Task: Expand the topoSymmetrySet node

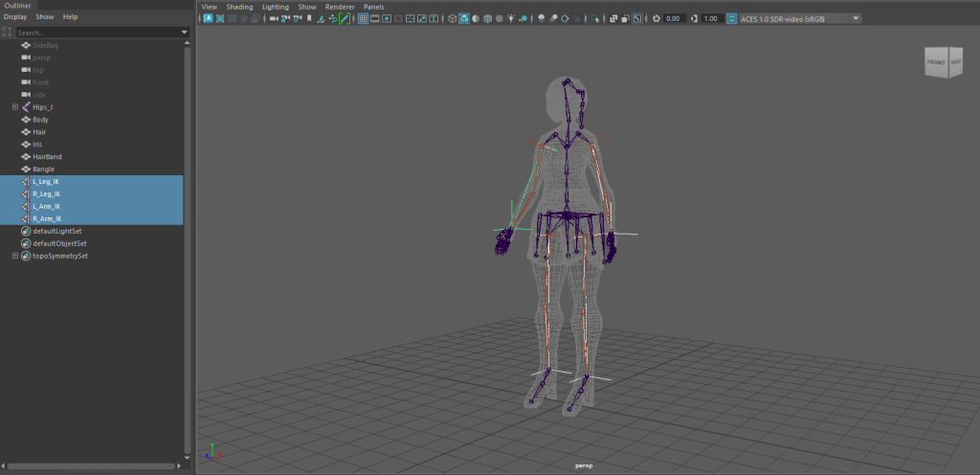Action: pos(15,256)
